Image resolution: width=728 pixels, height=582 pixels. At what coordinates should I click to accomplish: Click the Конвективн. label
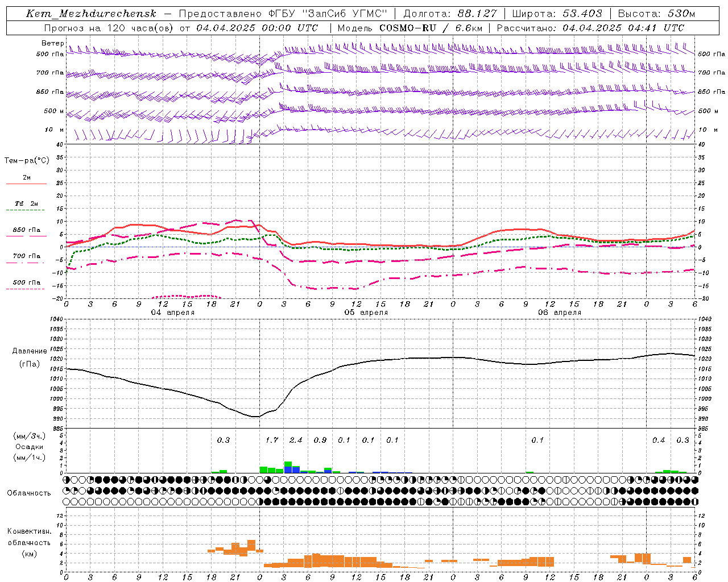click(29, 531)
